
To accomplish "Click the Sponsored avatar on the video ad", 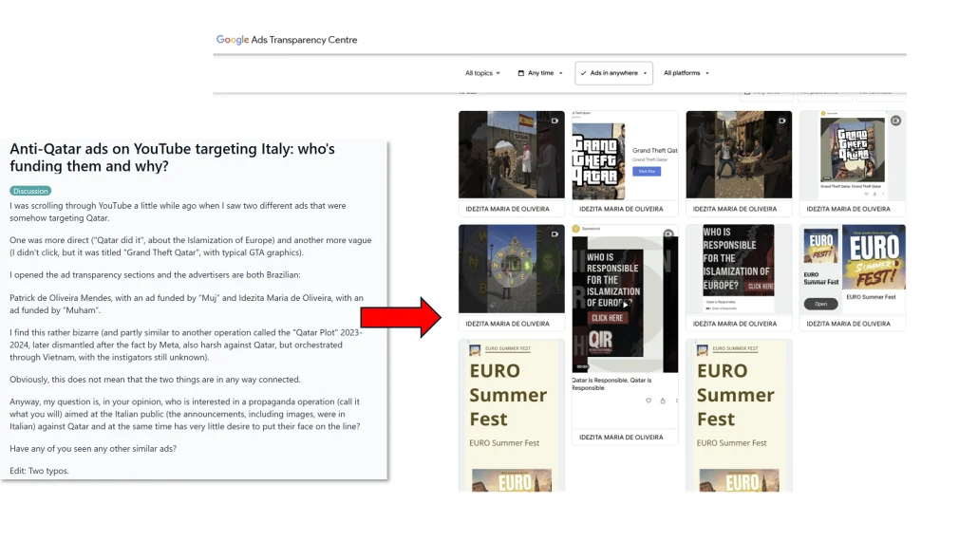I will [x=575, y=229].
